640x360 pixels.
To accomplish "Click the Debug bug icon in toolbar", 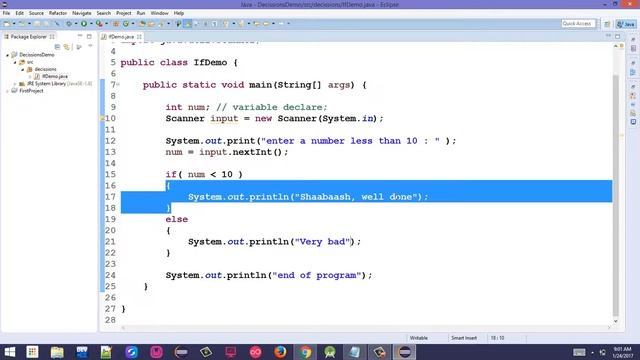I will tap(69, 24).
